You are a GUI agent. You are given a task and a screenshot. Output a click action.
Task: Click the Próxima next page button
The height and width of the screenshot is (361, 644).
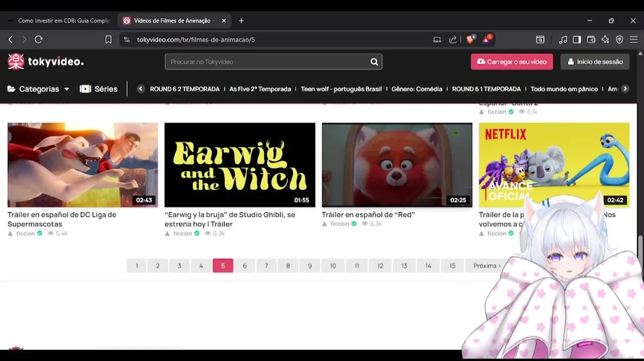point(487,266)
